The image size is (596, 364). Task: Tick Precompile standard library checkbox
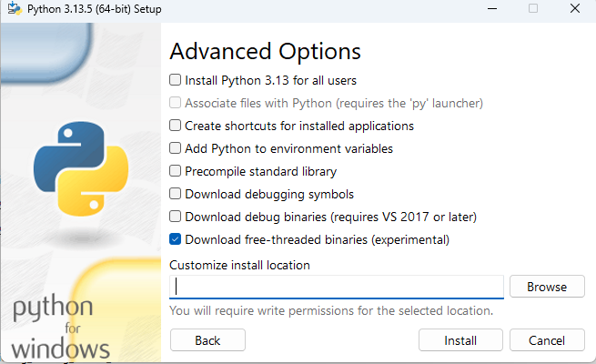[x=175, y=171]
